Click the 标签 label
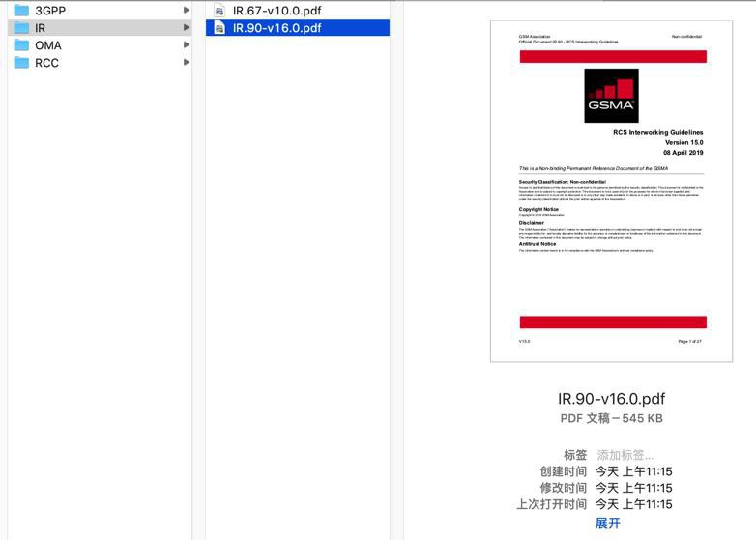Screen dimensions: 756x540 click(x=575, y=455)
